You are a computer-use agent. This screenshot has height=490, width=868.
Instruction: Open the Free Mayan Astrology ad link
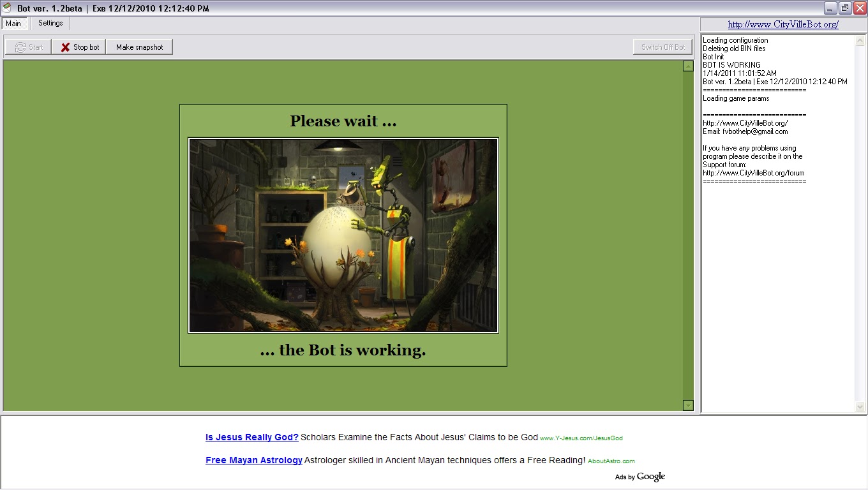254,461
